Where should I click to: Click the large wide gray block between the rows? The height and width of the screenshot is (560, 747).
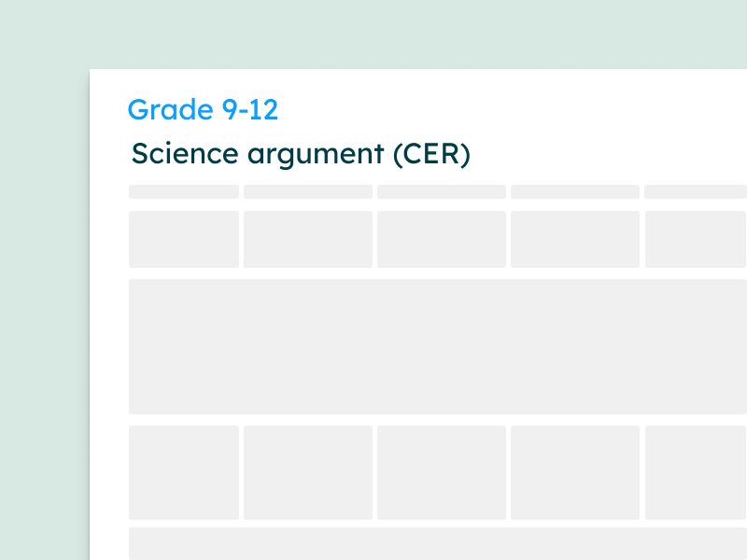tap(438, 346)
